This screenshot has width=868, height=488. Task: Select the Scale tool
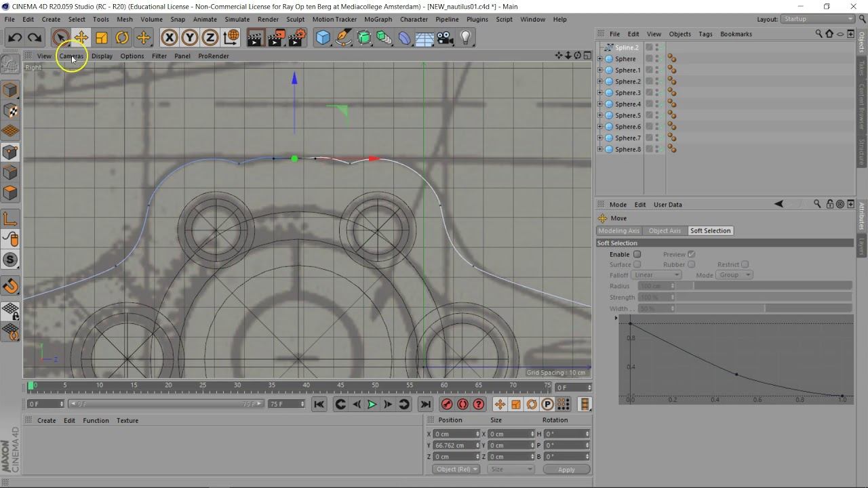pos(102,38)
